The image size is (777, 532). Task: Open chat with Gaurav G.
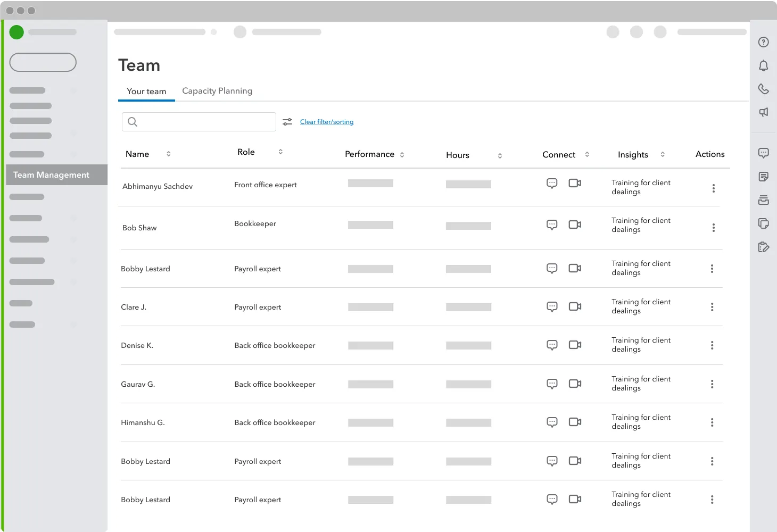(552, 384)
